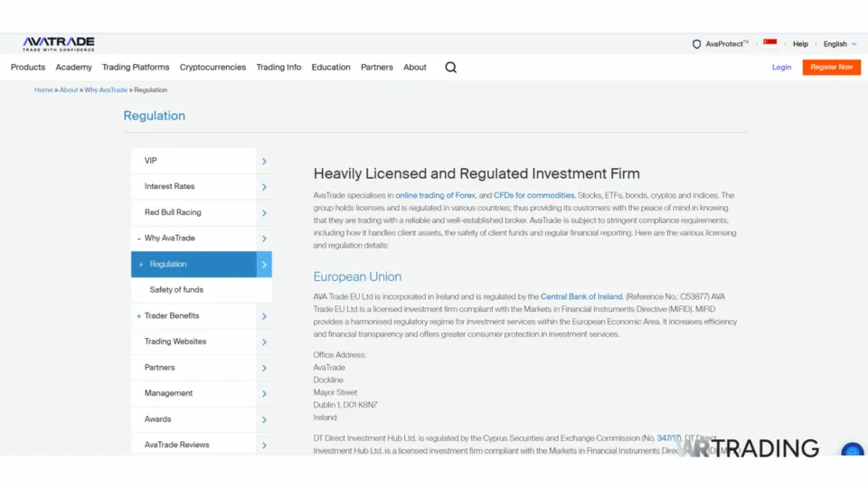Collapse the Why AvaTrade section
Image resolution: width=868 pixels, height=488 pixels.
[139, 239]
